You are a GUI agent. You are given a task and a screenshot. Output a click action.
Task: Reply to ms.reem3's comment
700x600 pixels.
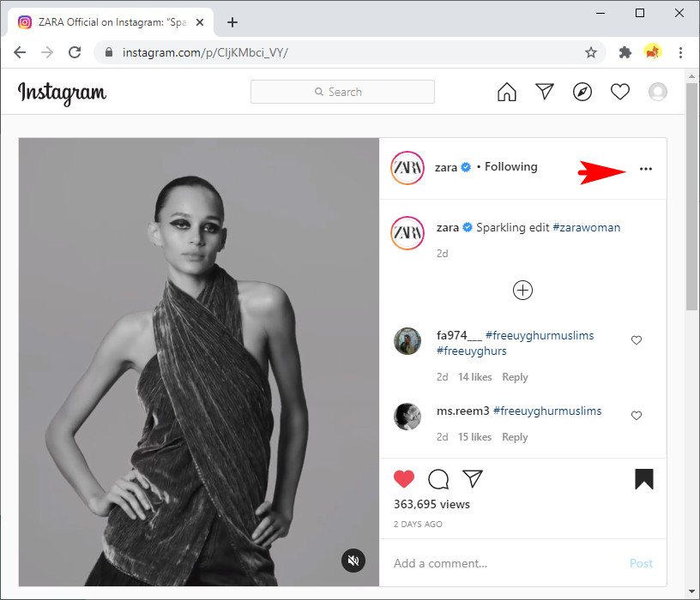(515, 437)
